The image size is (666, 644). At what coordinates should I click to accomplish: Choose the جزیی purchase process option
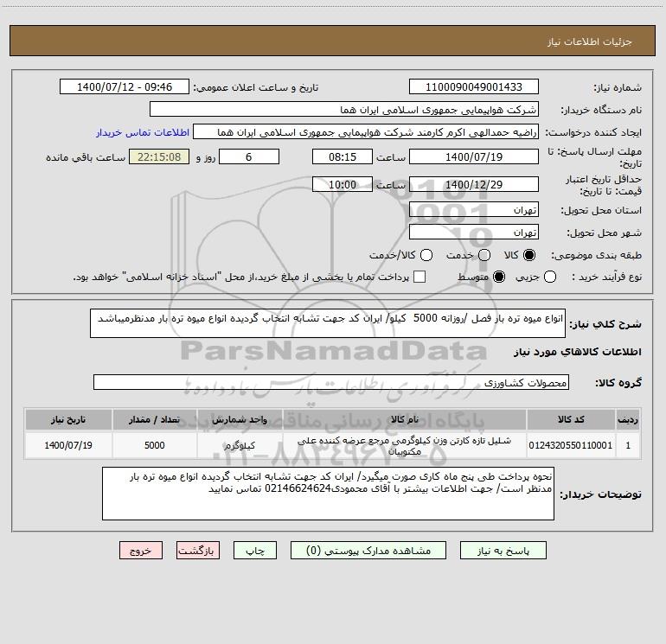coord(550,277)
